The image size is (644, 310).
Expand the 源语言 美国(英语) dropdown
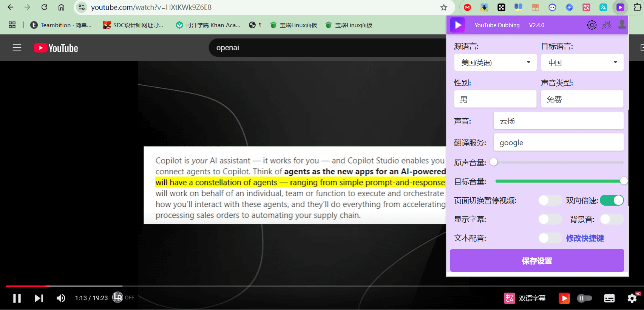tap(495, 62)
